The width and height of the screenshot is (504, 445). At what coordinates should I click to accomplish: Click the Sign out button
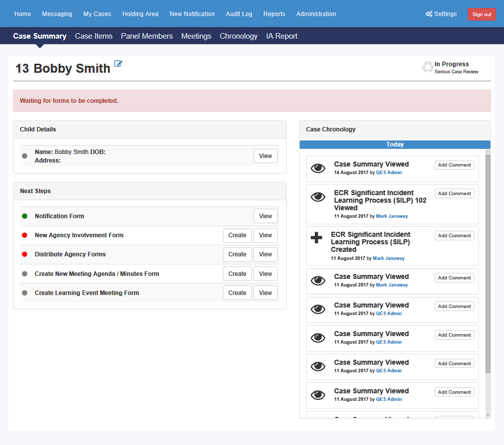point(481,15)
